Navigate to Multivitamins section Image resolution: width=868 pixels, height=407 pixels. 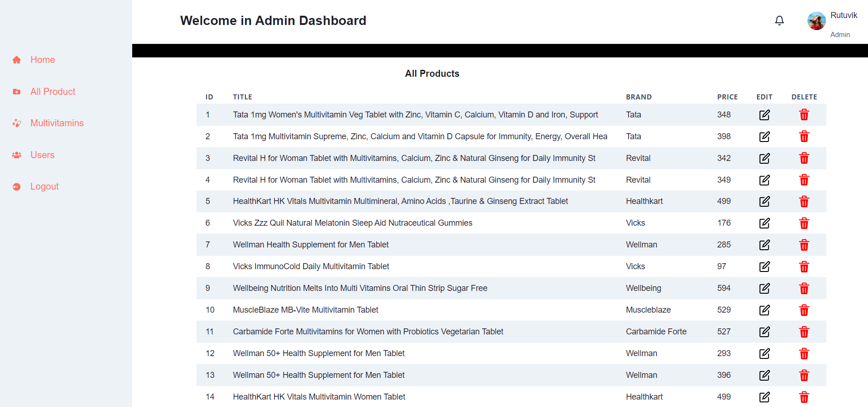[57, 123]
